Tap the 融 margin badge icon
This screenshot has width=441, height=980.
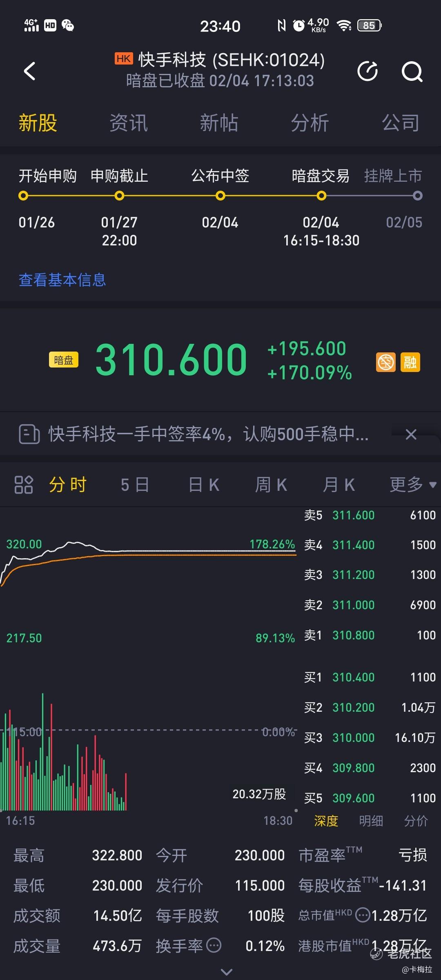pyautogui.click(x=410, y=362)
